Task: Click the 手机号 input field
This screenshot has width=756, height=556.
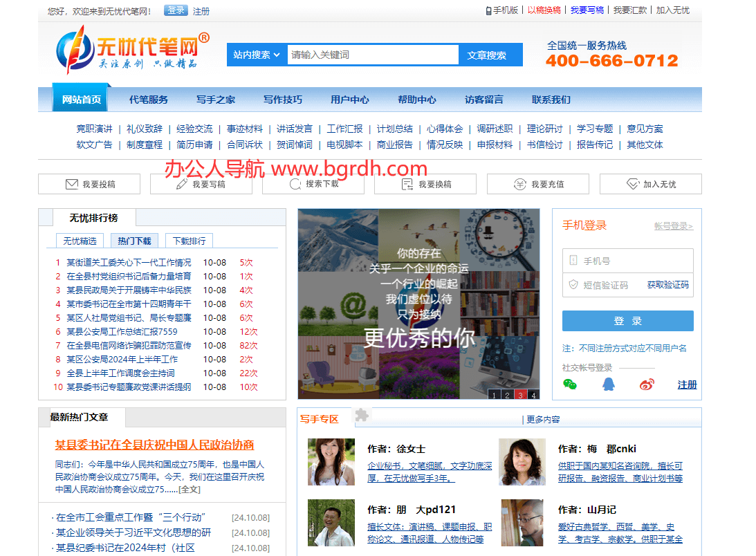Action: click(628, 261)
